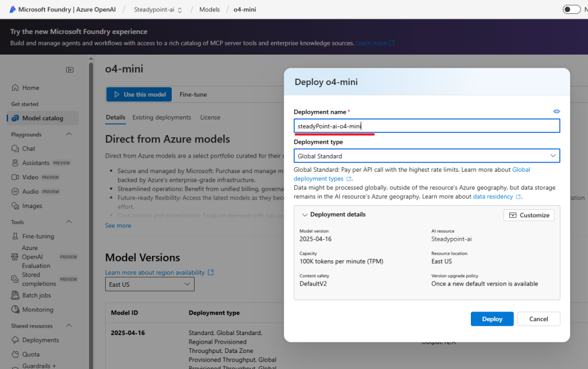Image resolution: width=588 pixels, height=369 pixels.
Task: Click the blue Deploy button
Action: click(492, 319)
